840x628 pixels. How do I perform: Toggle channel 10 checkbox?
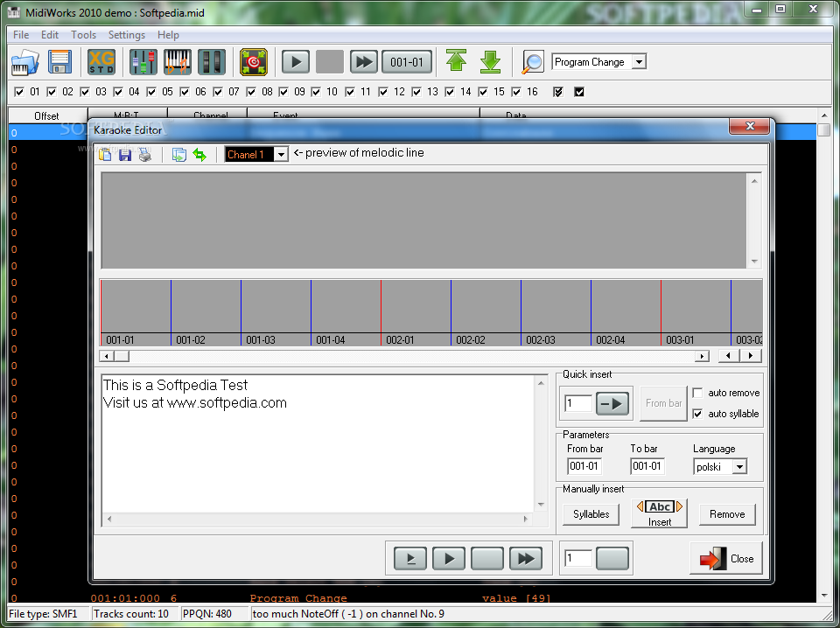[x=317, y=92]
